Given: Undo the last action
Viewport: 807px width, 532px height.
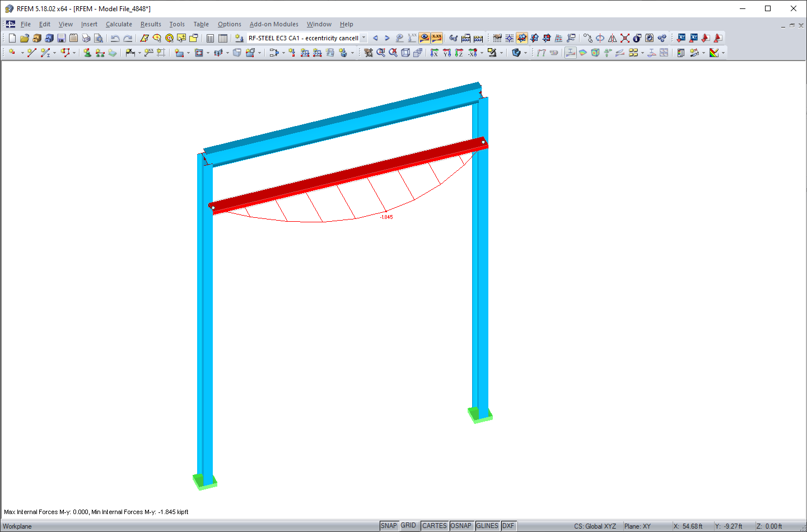Looking at the screenshot, I should pyautogui.click(x=115, y=38).
